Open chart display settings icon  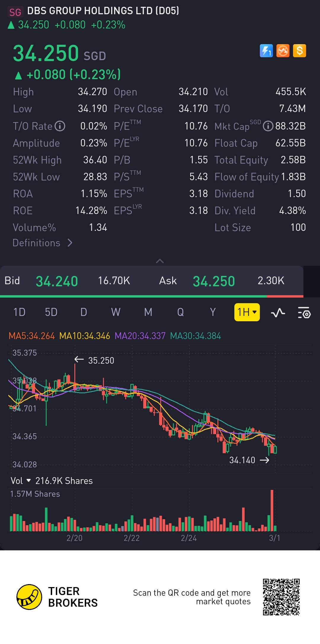[x=304, y=312]
